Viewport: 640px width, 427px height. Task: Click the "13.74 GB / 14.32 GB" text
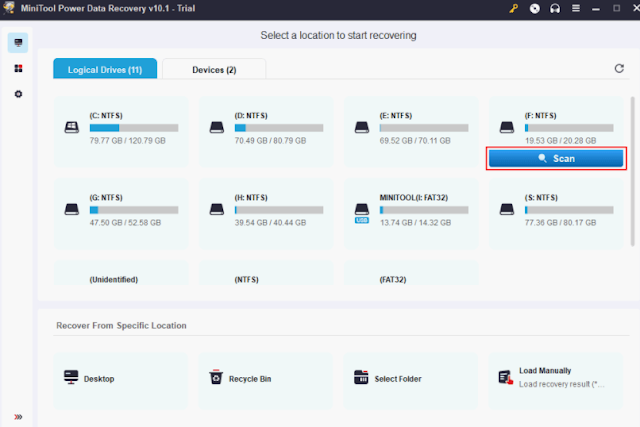tap(416, 222)
